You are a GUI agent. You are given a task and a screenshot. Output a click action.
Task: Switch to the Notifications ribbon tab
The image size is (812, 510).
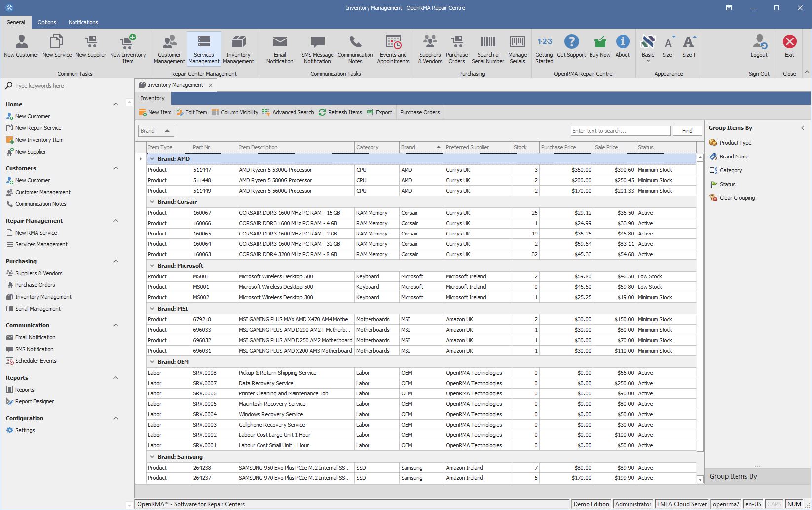point(83,22)
